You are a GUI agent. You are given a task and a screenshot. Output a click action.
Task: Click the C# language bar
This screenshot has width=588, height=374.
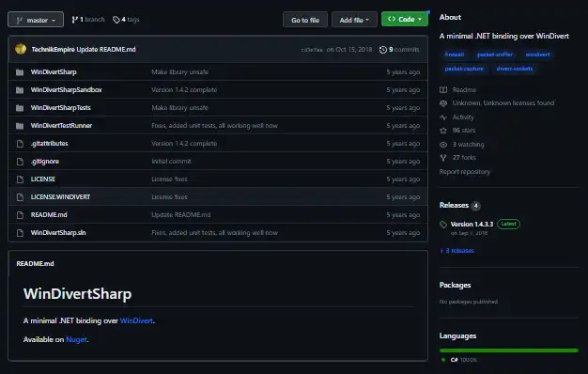coord(509,351)
